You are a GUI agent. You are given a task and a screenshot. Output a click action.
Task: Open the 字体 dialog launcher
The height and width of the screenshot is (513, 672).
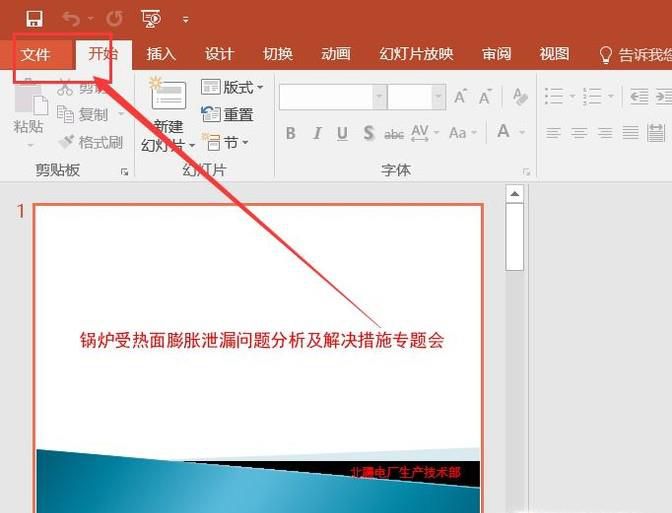pyautogui.click(x=526, y=172)
